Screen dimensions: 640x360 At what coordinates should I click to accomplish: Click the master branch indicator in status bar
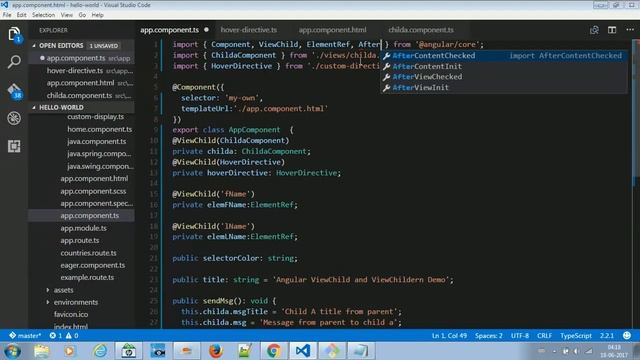point(25,336)
